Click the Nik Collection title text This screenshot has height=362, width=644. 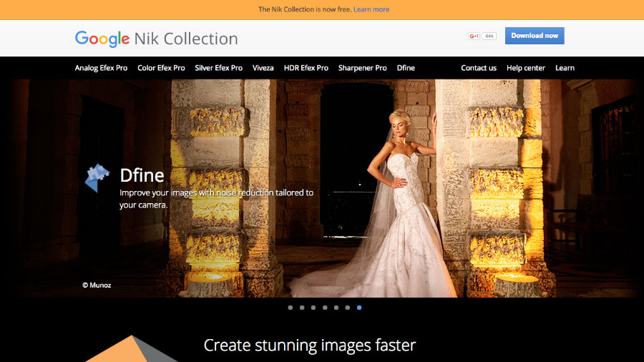(186, 39)
